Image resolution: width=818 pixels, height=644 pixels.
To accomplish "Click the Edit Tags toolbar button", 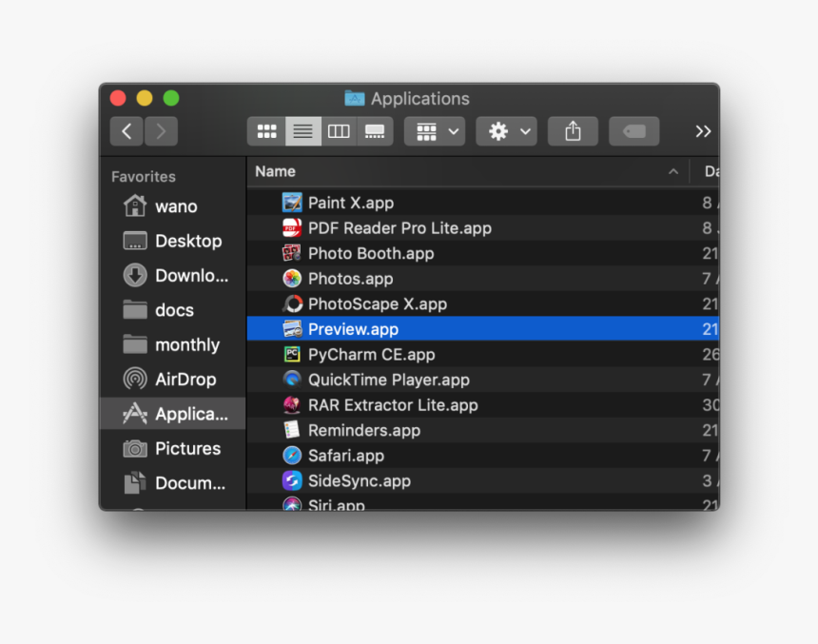I will coord(633,131).
